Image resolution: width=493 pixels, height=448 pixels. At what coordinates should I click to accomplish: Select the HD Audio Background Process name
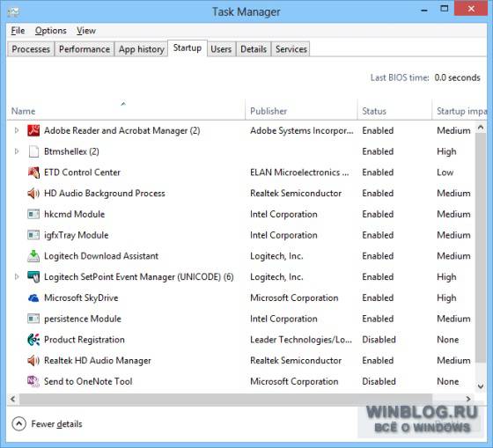(105, 193)
